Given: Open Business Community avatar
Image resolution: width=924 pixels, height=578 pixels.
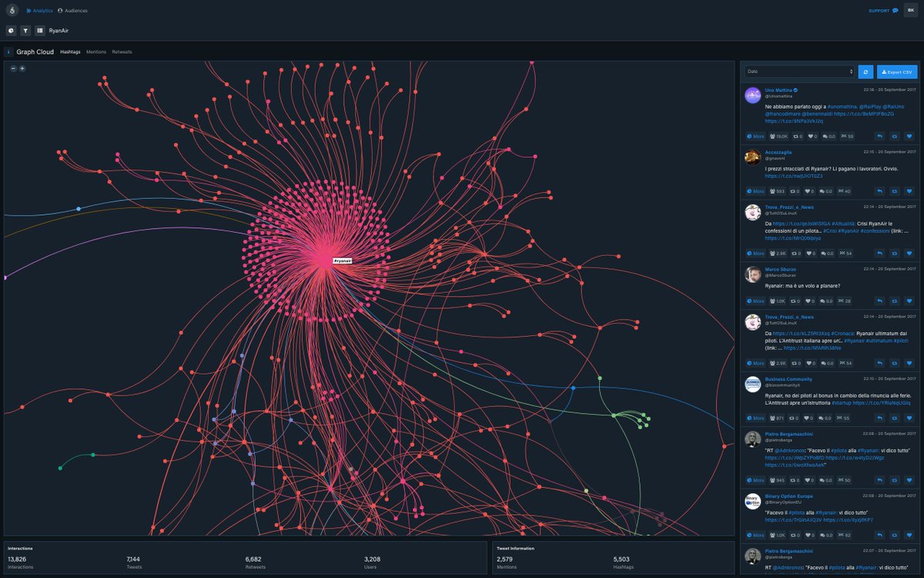Looking at the screenshot, I should point(753,384).
